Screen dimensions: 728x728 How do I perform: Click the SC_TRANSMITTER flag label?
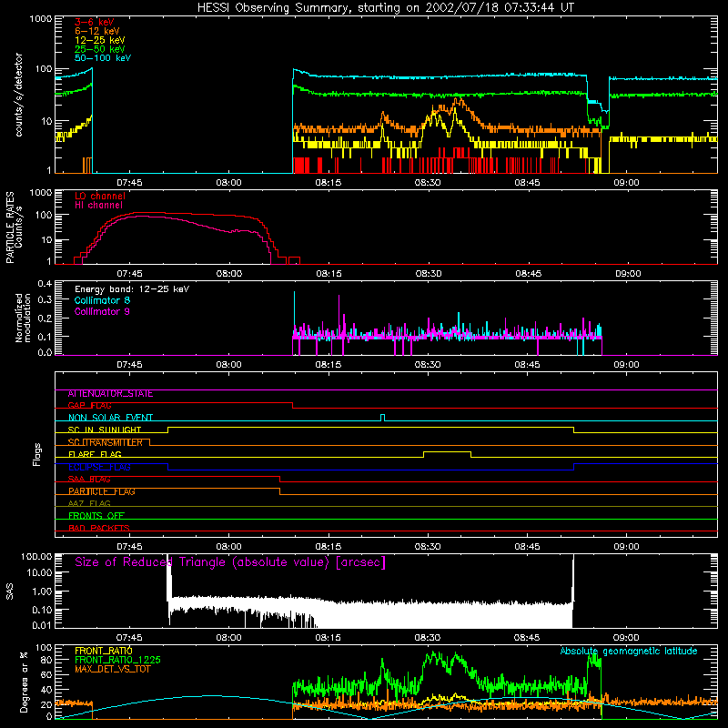(106, 442)
